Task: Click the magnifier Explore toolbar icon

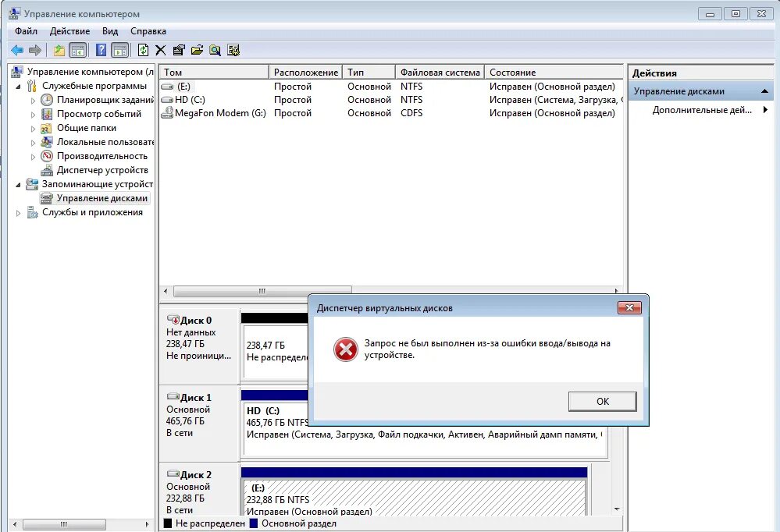Action: pos(215,50)
